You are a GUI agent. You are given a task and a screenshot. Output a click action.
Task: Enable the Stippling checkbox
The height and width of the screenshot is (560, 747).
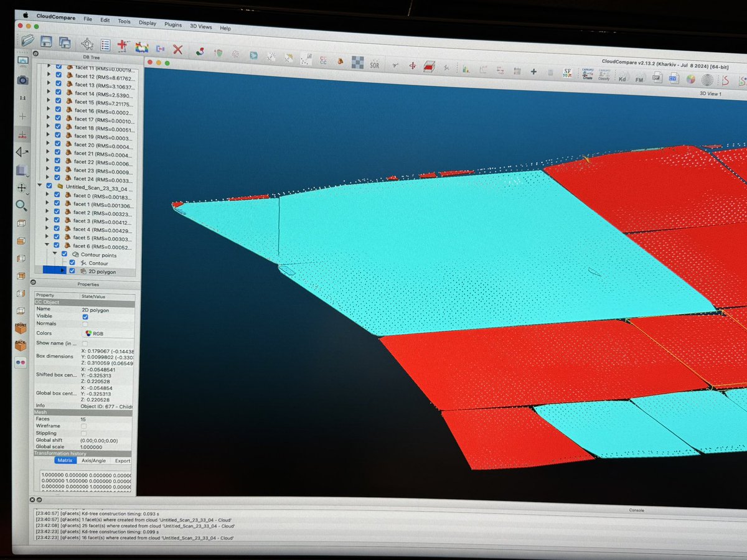(x=83, y=433)
